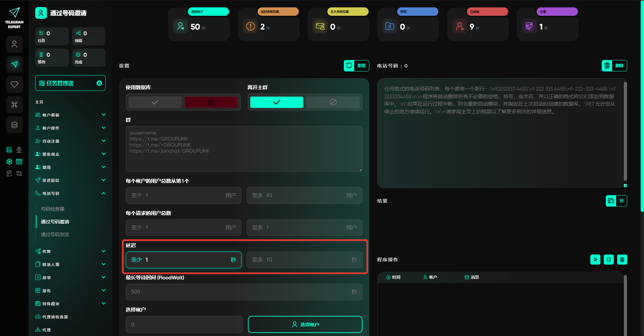Click the diamond icon in left sidebar
The width and height of the screenshot is (644, 336).
(x=14, y=85)
